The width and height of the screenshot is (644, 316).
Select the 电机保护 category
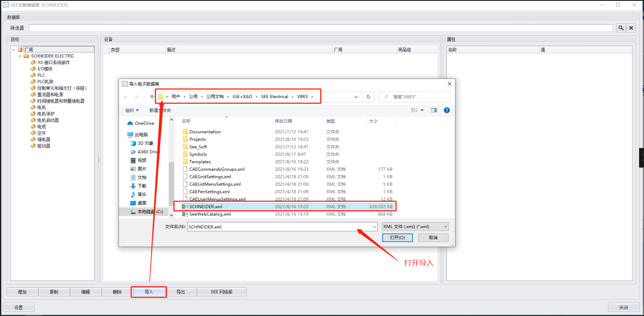[46, 114]
